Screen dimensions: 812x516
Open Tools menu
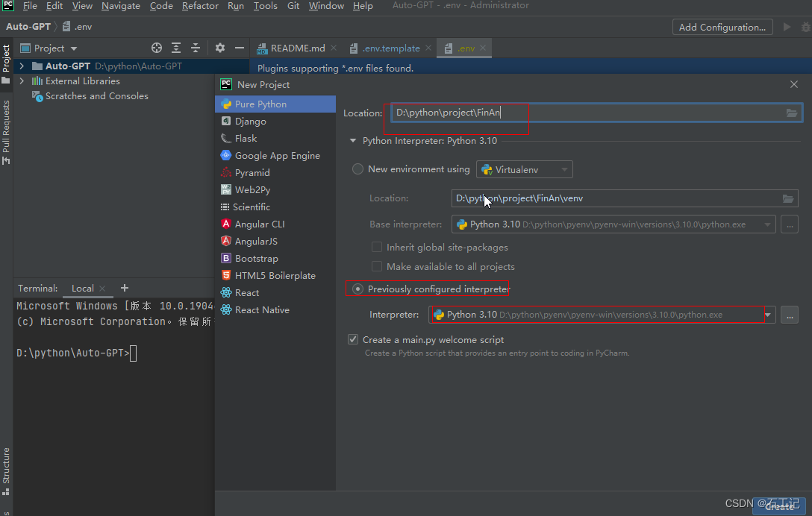(x=265, y=6)
